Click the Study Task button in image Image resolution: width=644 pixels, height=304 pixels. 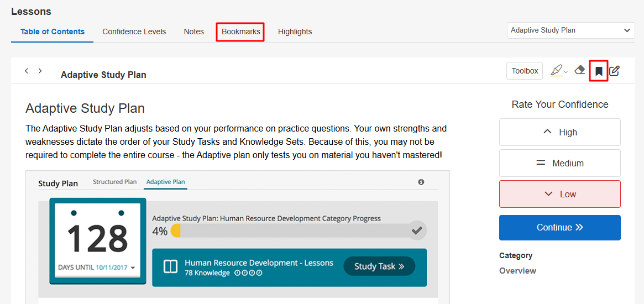[379, 266]
